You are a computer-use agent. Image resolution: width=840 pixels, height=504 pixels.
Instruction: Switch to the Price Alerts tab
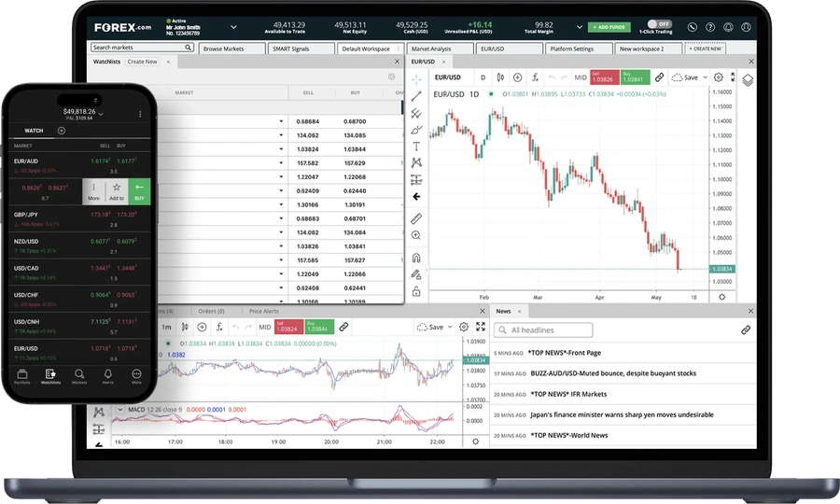(x=263, y=311)
